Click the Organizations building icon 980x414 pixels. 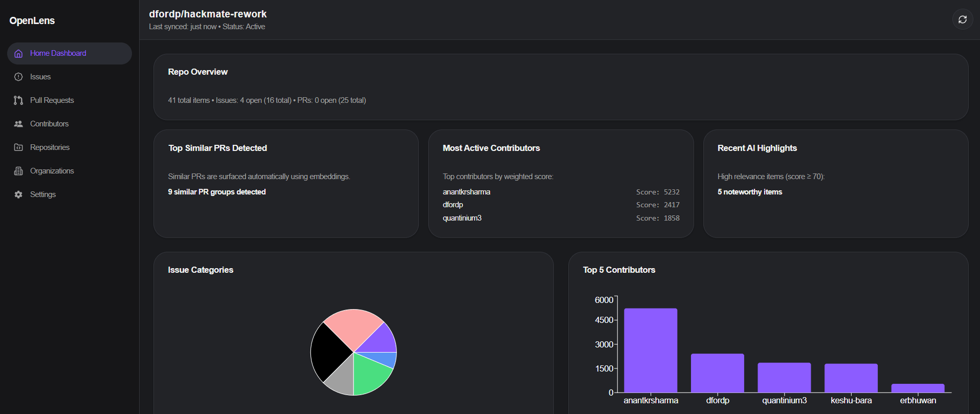pyautogui.click(x=18, y=171)
